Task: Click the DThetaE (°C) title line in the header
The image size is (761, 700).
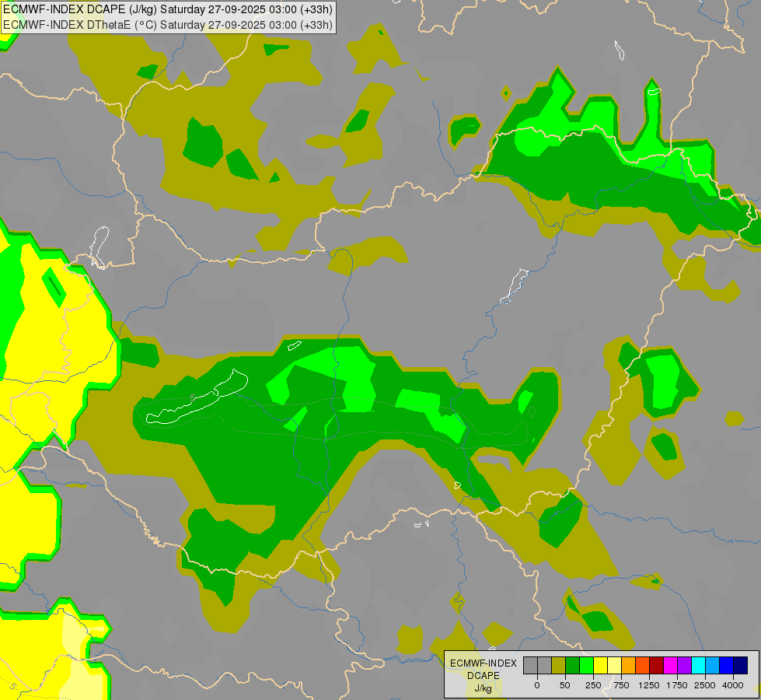Action: point(167,24)
